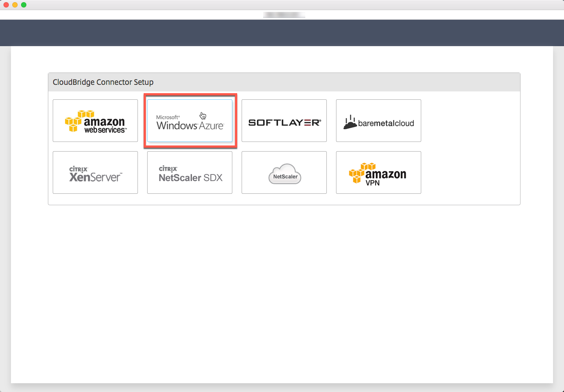Close the window with the red button
Viewport: 564px width, 392px height.
pos(6,5)
